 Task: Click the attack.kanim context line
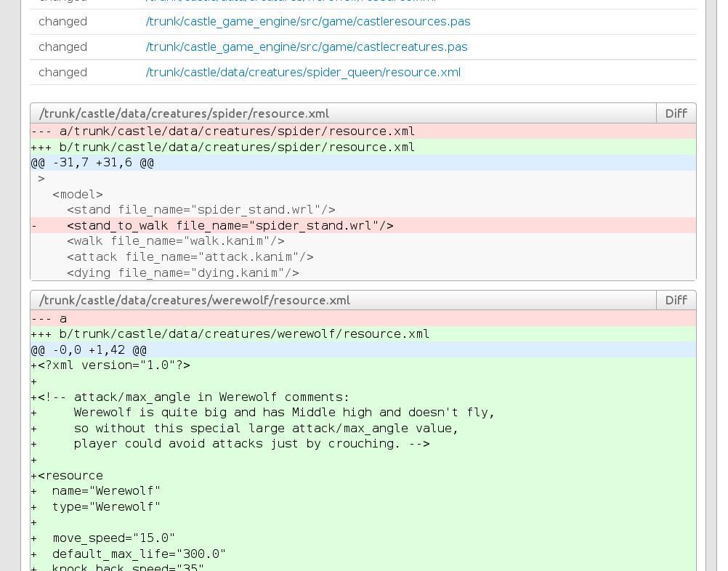click(190, 257)
